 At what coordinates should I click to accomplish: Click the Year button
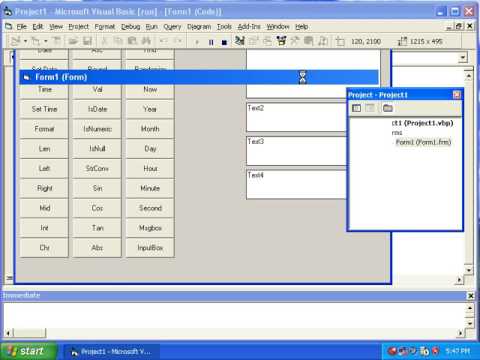(x=150, y=109)
